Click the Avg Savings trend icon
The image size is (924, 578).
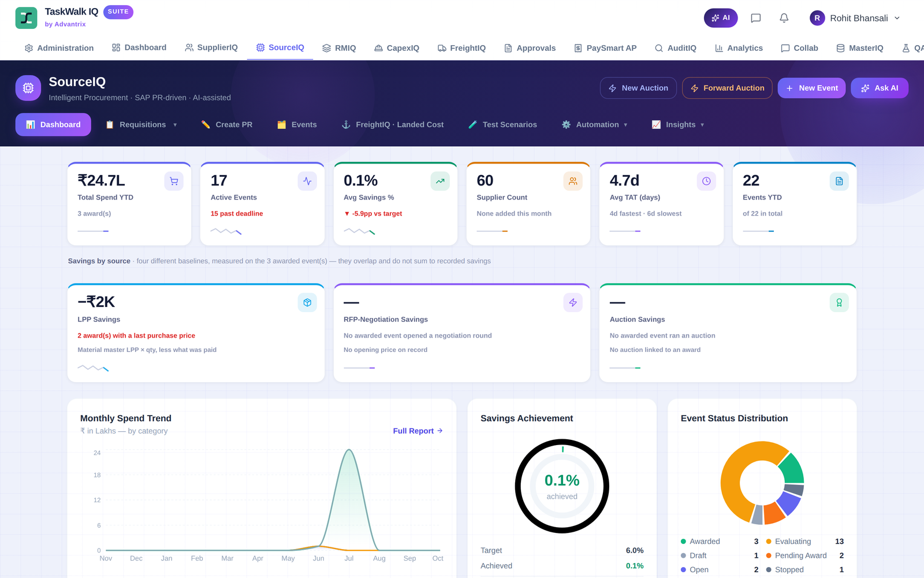[x=440, y=181]
